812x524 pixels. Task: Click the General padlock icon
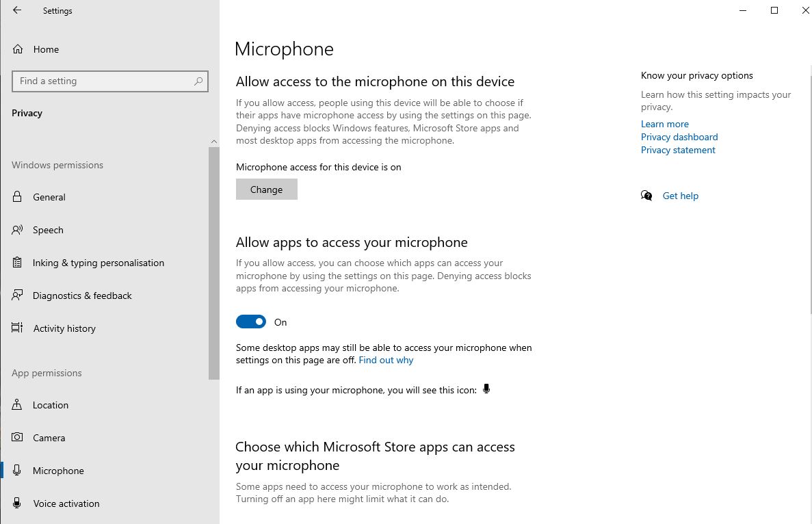(17, 197)
